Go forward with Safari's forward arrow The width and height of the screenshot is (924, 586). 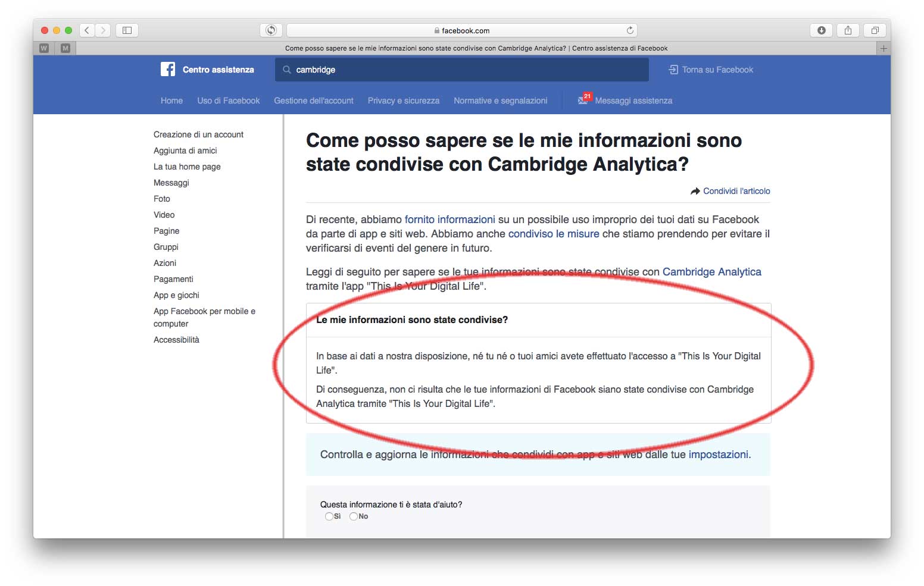click(103, 30)
